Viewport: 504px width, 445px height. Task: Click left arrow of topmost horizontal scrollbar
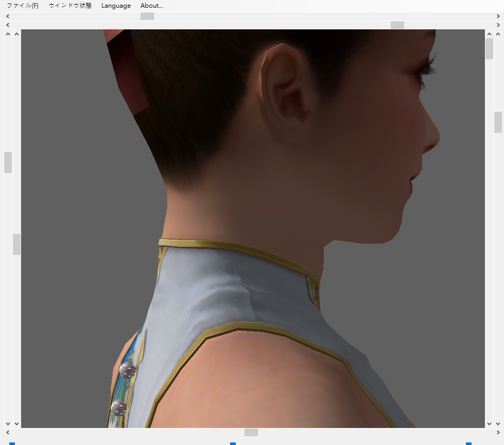8,16
